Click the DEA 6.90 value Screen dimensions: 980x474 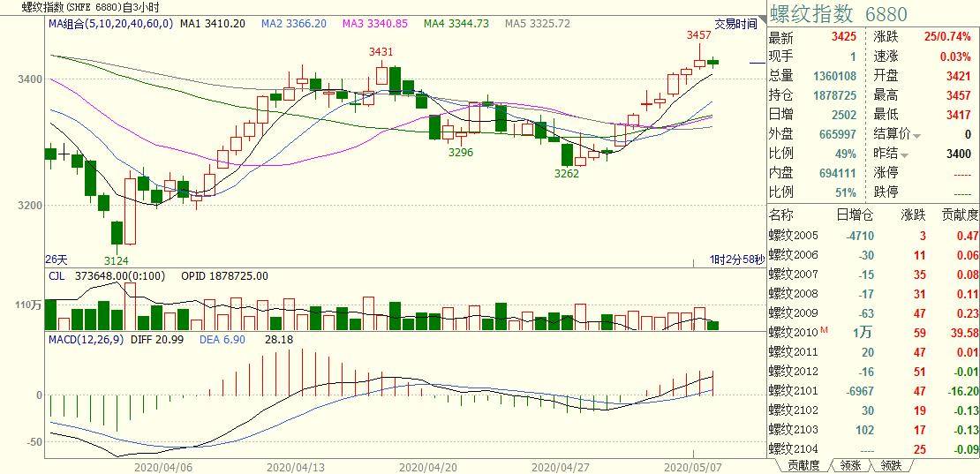[x=222, y=339]
